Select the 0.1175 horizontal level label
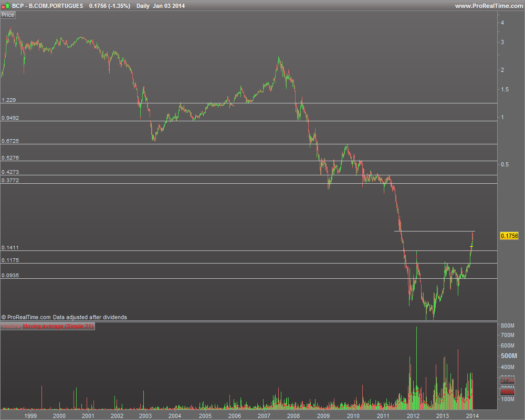Image resolution: width=525 pixels, height=420 pixels. [10, 260]
